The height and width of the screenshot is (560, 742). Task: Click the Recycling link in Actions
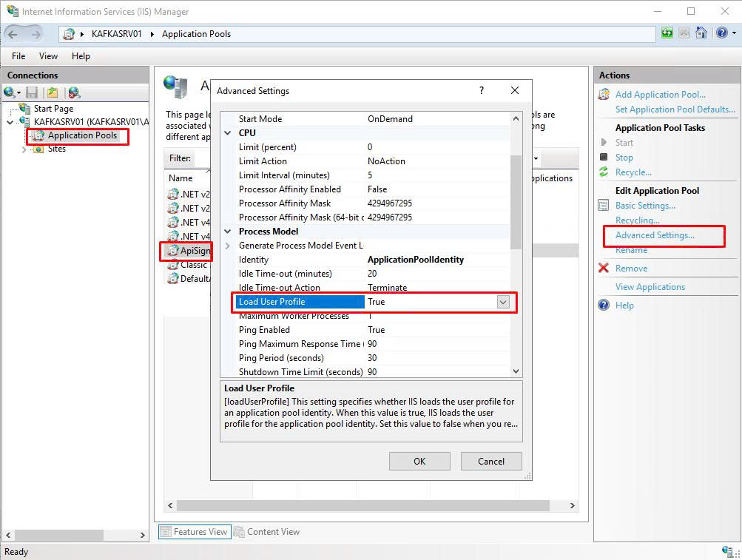638,220
